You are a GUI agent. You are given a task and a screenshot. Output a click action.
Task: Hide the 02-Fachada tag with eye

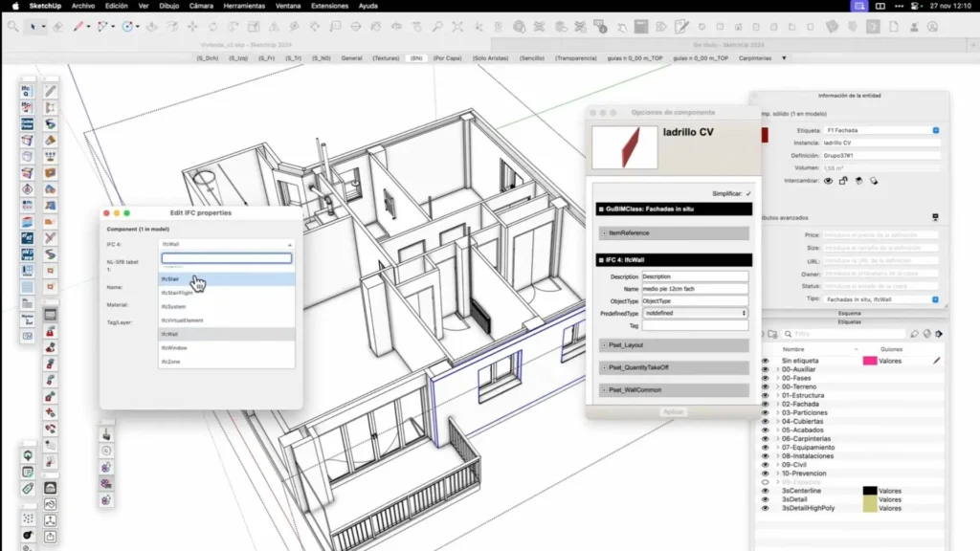tap(765, 405)
